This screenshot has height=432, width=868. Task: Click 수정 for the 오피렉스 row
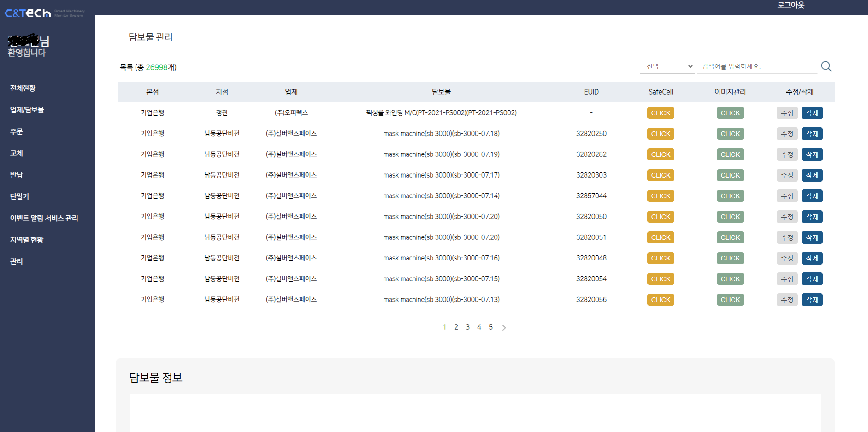[786, 113]
